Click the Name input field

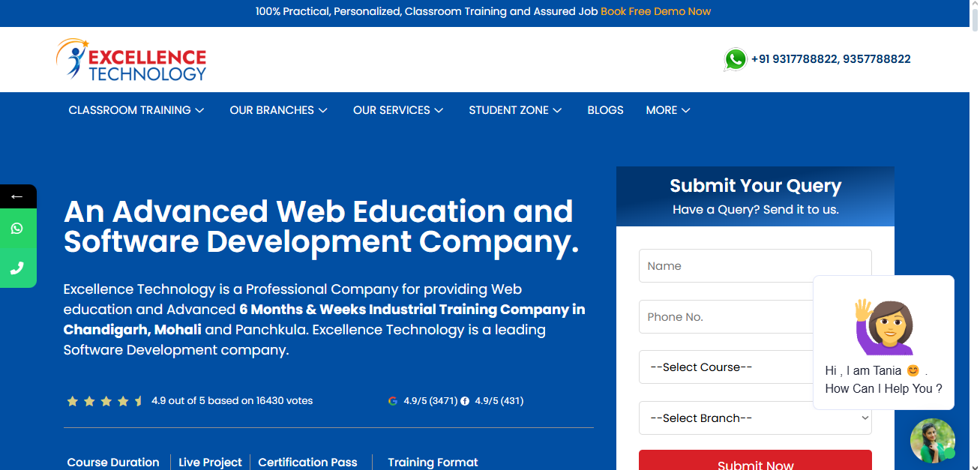754,266
